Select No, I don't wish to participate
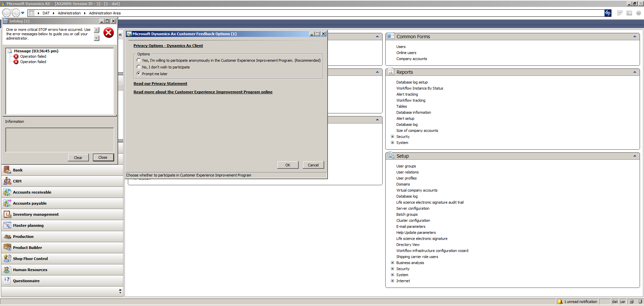This screenshot has height=306, width=644. (139, 67)
